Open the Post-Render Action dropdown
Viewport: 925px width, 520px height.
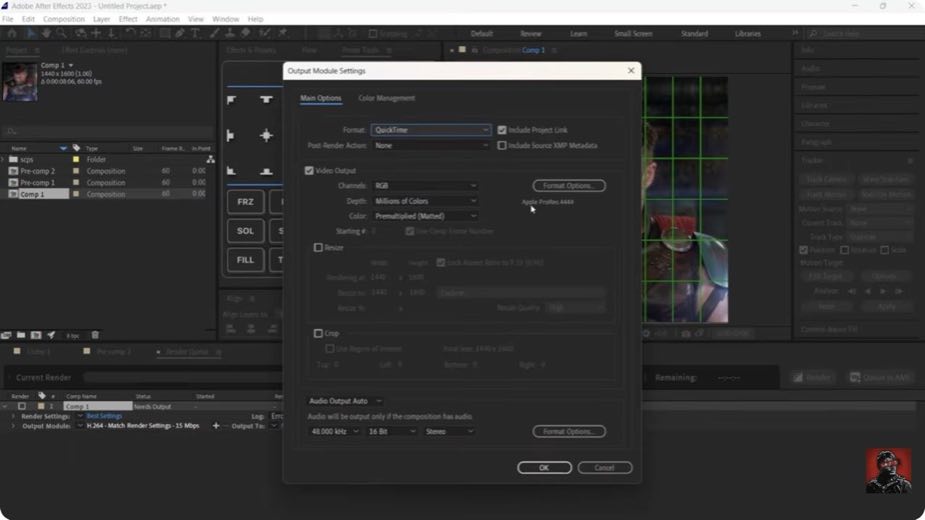[x=431, y=145]
